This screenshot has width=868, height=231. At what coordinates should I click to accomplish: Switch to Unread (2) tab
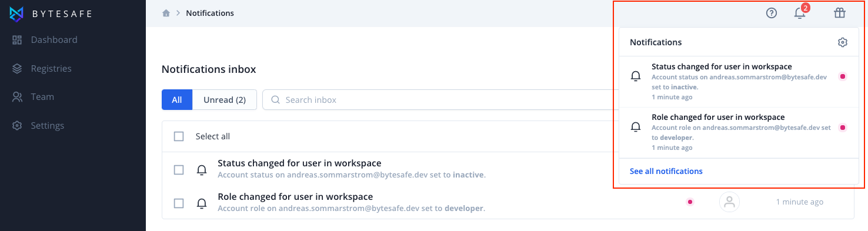tap(225, 100)
